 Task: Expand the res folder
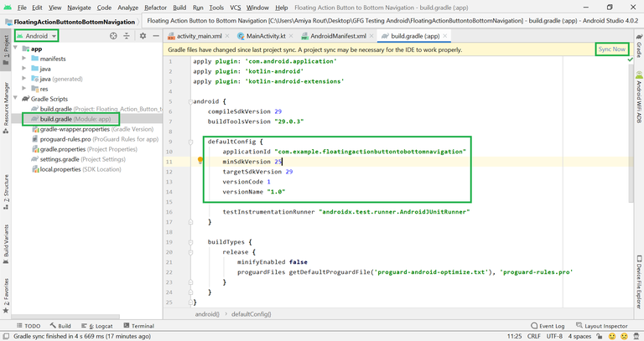pyautogui.click(x=24, y=89)
